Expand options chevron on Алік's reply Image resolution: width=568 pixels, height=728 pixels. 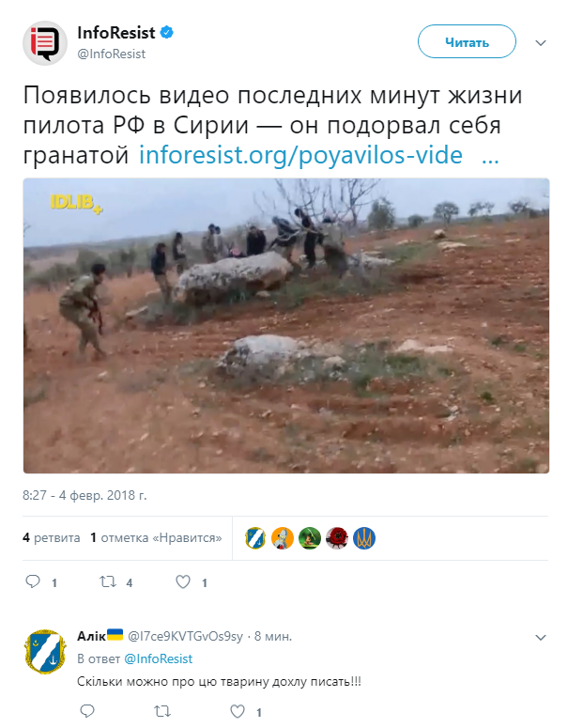(541, 638)
